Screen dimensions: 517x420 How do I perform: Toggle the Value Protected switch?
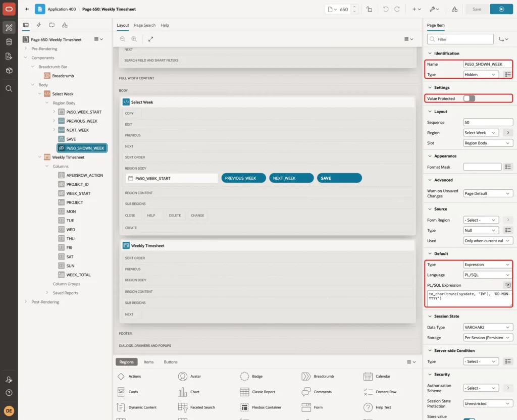469,98
